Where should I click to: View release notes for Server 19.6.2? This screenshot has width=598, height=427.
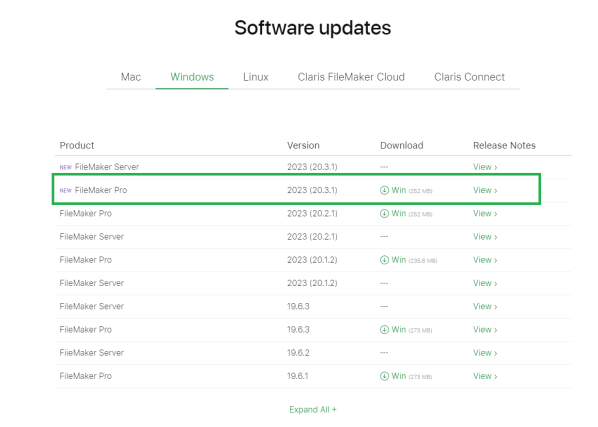[x=485, y=353]
